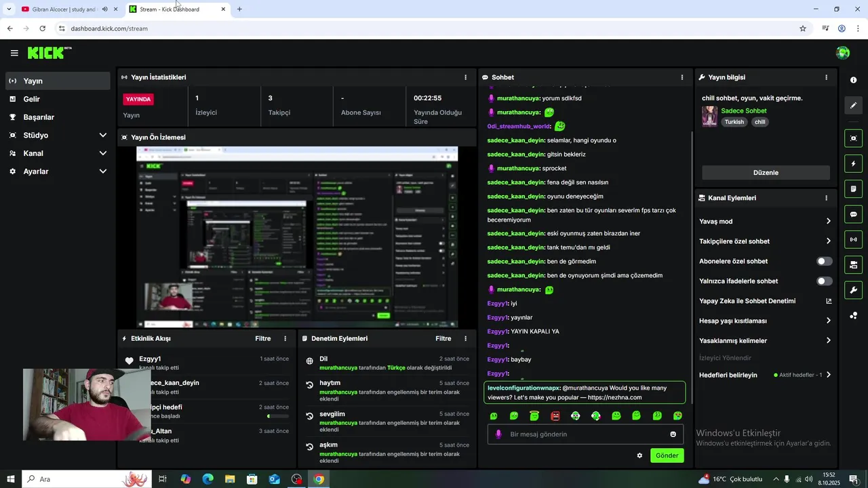The height and width of the screenshot is (488, 868).
Task: Open Yapay Zeka ile Sohbet Denetimi link
Action: pos(766,301)
